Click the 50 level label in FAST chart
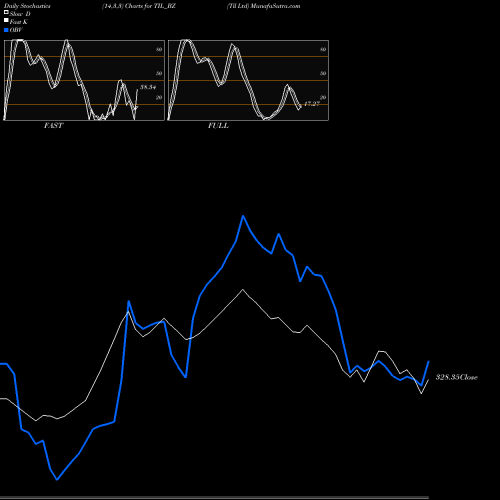500x500 pixels. coord(159,73)
